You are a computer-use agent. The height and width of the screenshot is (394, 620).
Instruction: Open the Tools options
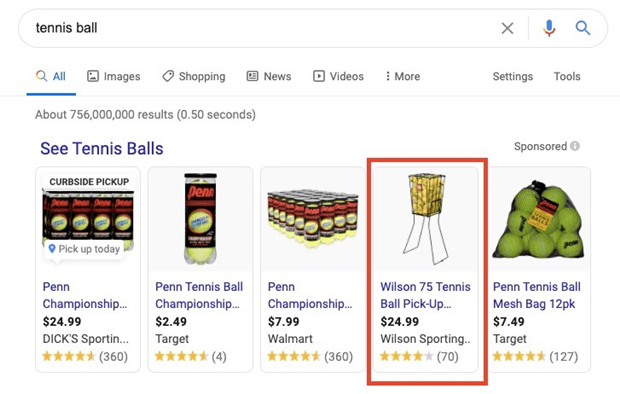[x=567, y=76]
